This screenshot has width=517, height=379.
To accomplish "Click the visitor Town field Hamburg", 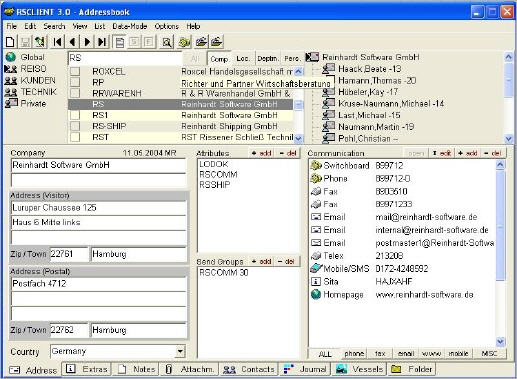I will [x=138, y=254].
